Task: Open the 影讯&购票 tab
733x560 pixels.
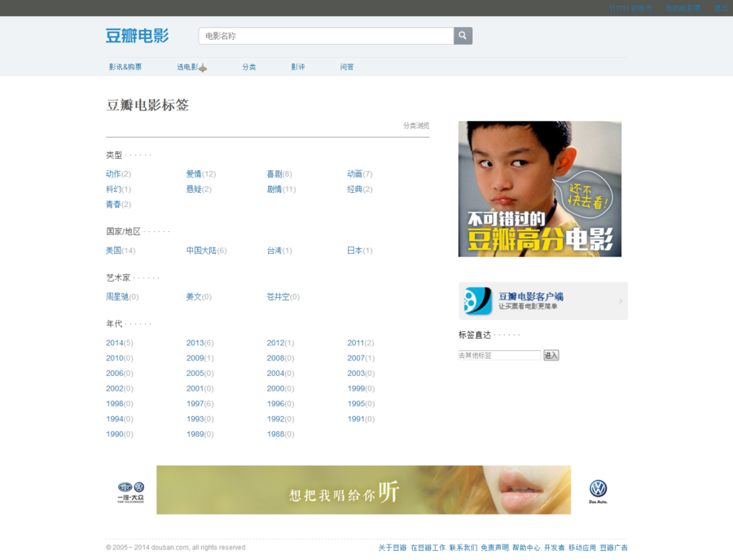Action: pos(124,67)
